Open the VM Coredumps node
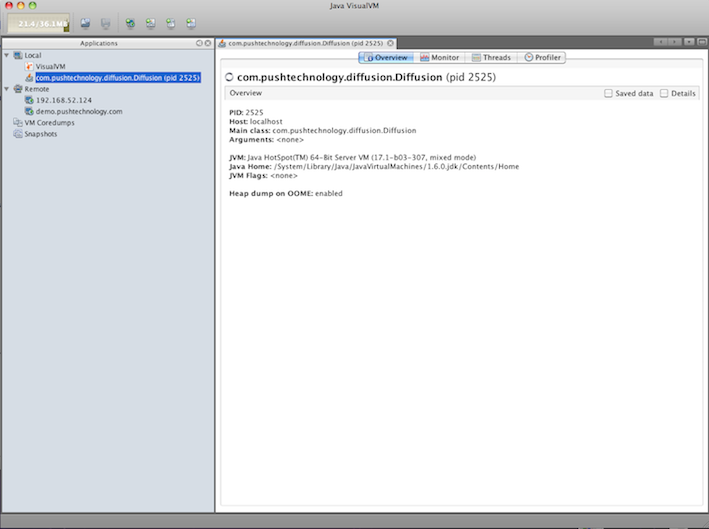This screenshot has height=529, width=709. (x=42, y=122)
